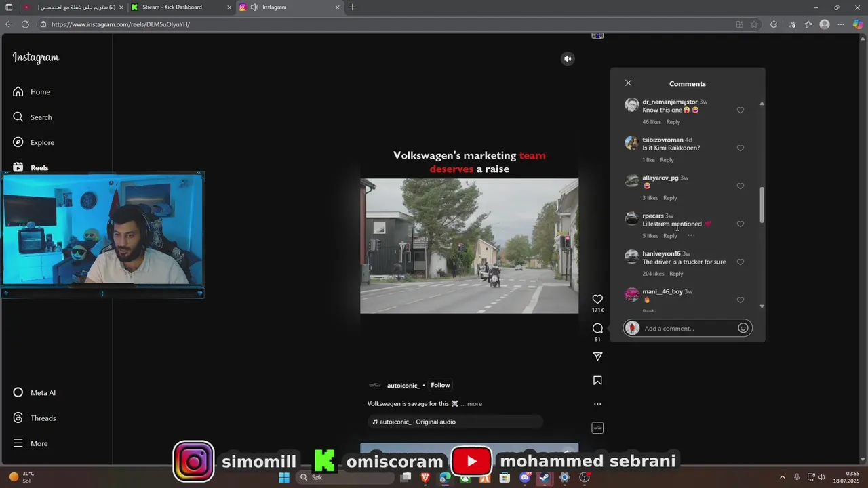Click the comments panel scrollbar thumb
The height and width of the screenshot is (488, 868).
[x=762, y=205]
